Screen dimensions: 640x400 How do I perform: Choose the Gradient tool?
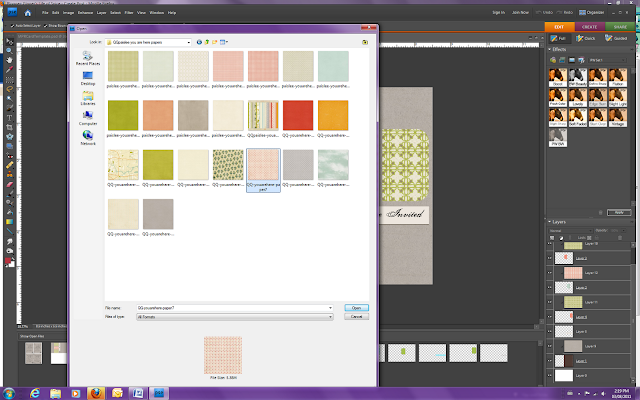[9, 222]
